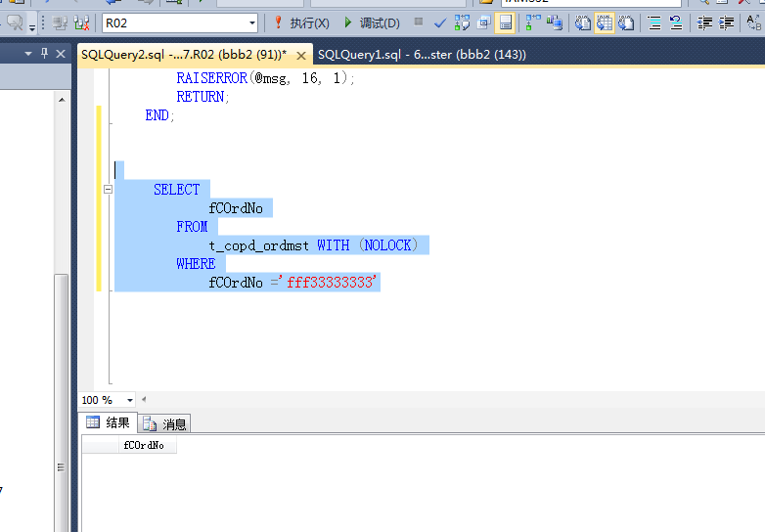Click the @msg variable in RAISERROR line
The height and width of the screenshot is (532, 765).
tap(271, 78)
